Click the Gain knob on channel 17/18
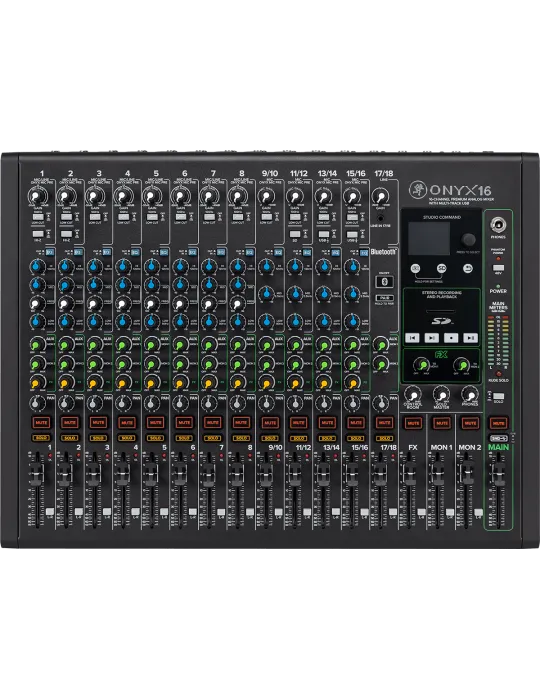Screen dimensions: 540x700 (379, 196)
